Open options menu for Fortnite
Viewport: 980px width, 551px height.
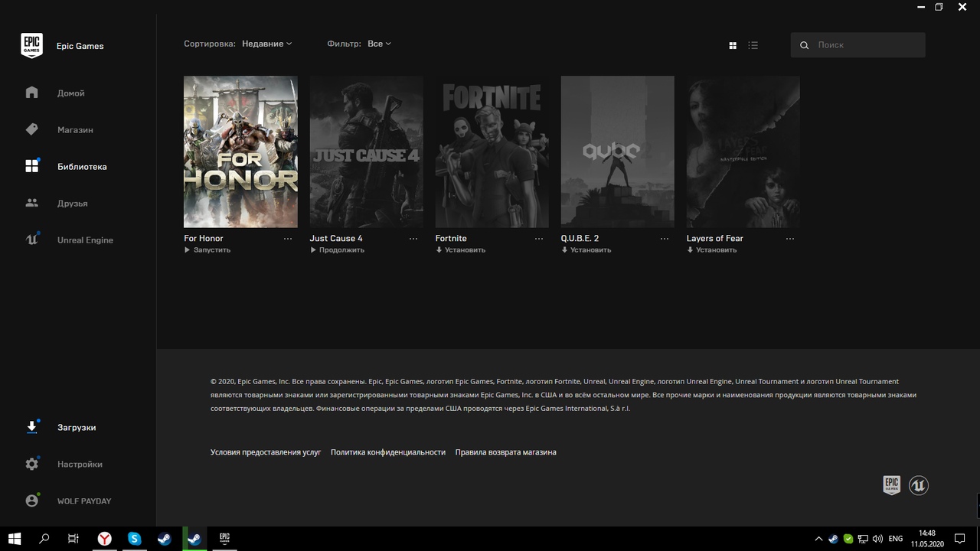(539, 239)
